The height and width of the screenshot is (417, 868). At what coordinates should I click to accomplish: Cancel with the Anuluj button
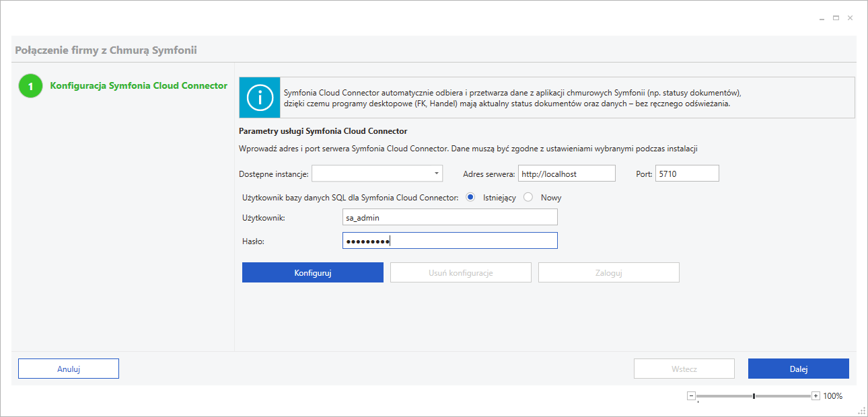69,369
